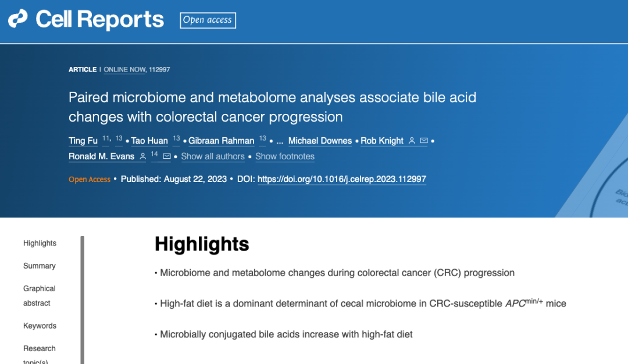Expand Show footnotes link
Screen dimensions: 628x364
click(285, 156)
